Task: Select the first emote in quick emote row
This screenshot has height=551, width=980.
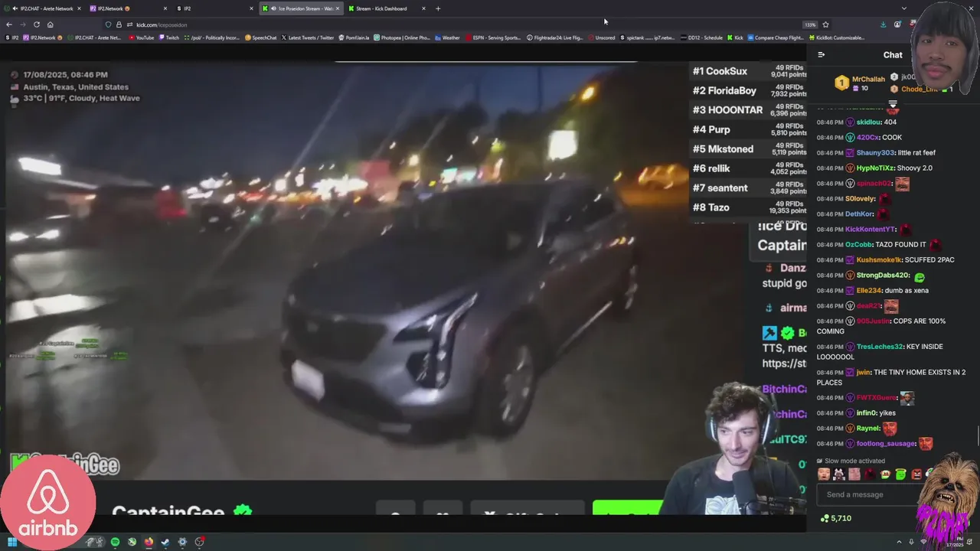Action: (824, 474)
